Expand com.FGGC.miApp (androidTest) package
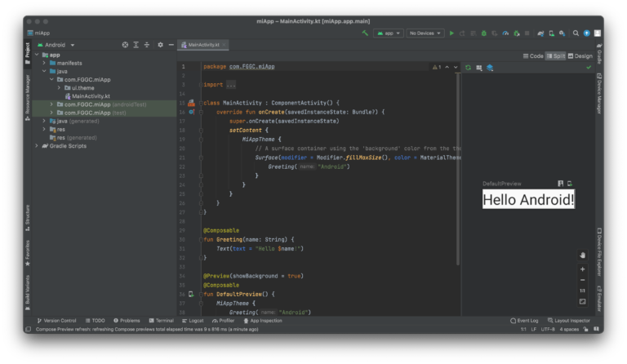Screen dimensions: 627x364 (x=51, y=104)
